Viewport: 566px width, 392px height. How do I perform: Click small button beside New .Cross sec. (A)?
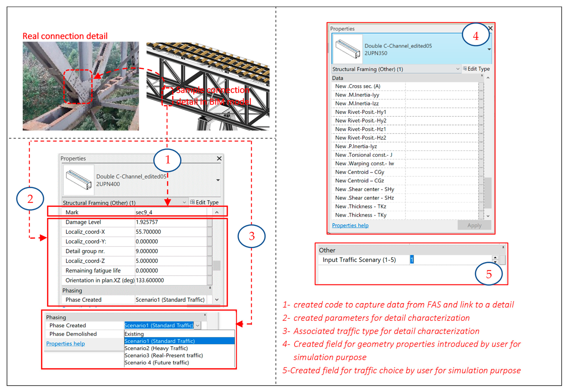coord(481,86)
